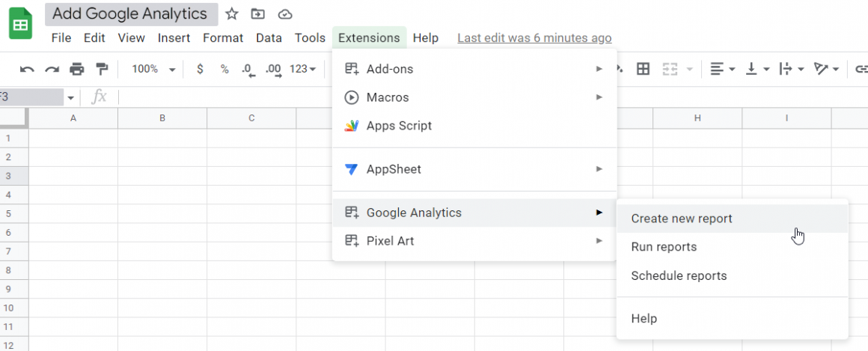Viewport: 868px width, 351px height.
Task: Select column B header
Action: pyautogui.click(x=162, y=118)
